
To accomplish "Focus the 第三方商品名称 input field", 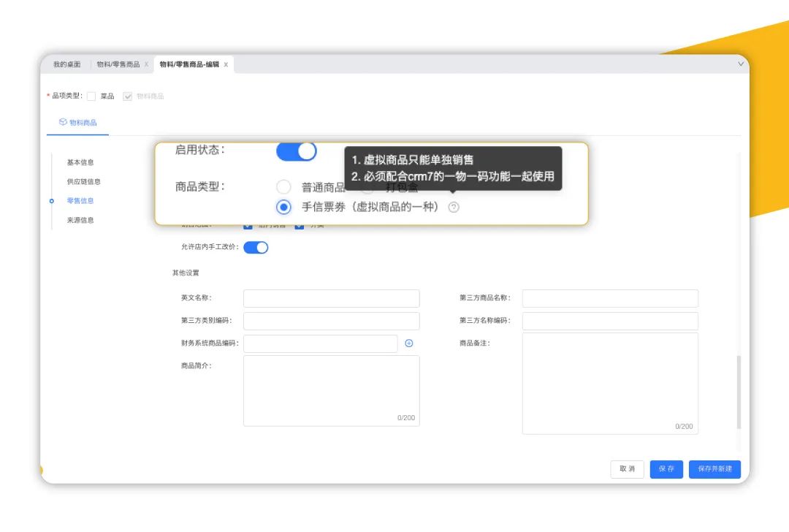I will [610, 298].
